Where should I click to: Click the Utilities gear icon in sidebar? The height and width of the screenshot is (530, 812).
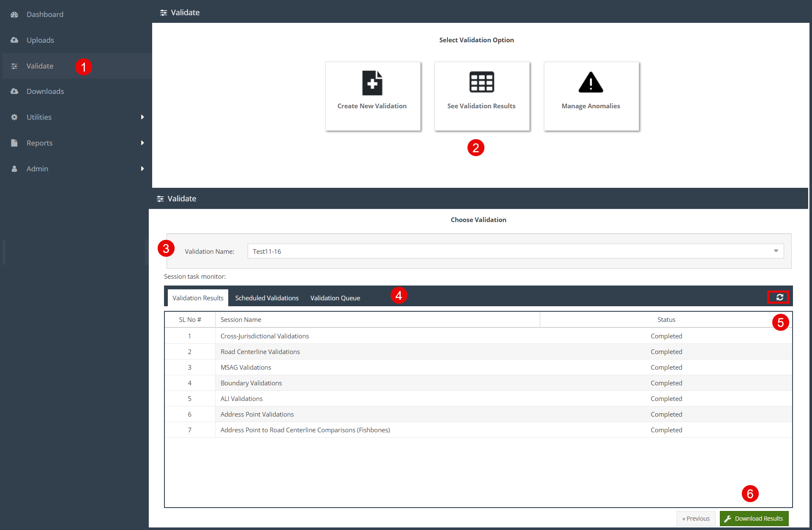14,117
